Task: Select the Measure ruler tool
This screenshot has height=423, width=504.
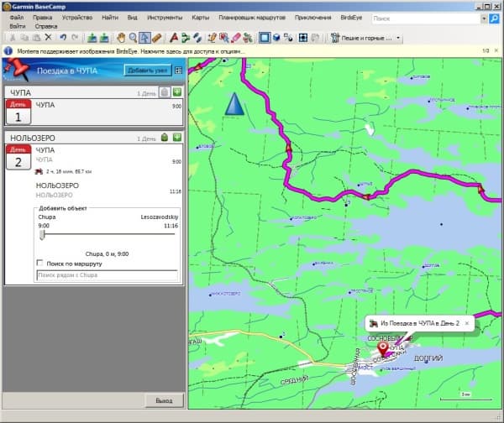Action: click(156, 38)
